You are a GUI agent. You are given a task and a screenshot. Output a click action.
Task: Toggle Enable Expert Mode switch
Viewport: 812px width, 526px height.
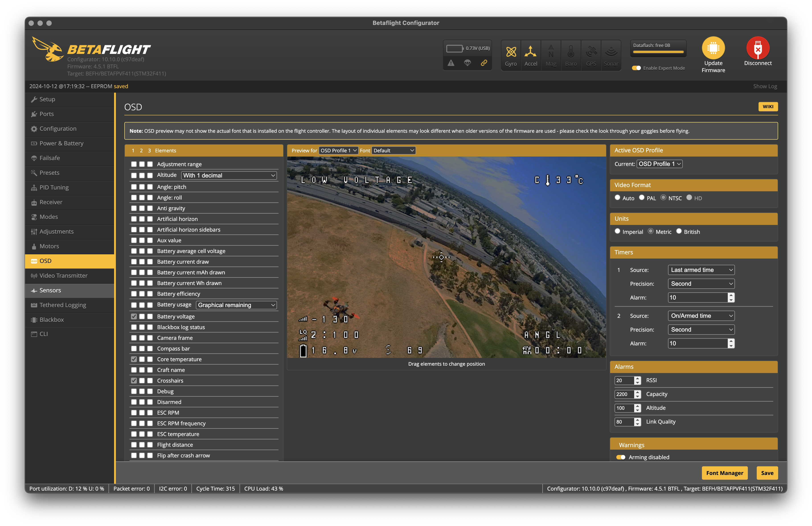[x=636, y=68]
